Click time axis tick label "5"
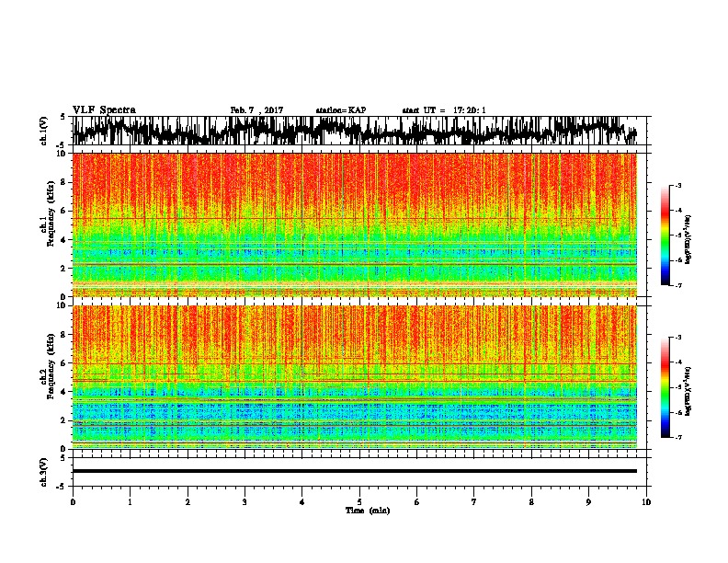 (359, 502)
